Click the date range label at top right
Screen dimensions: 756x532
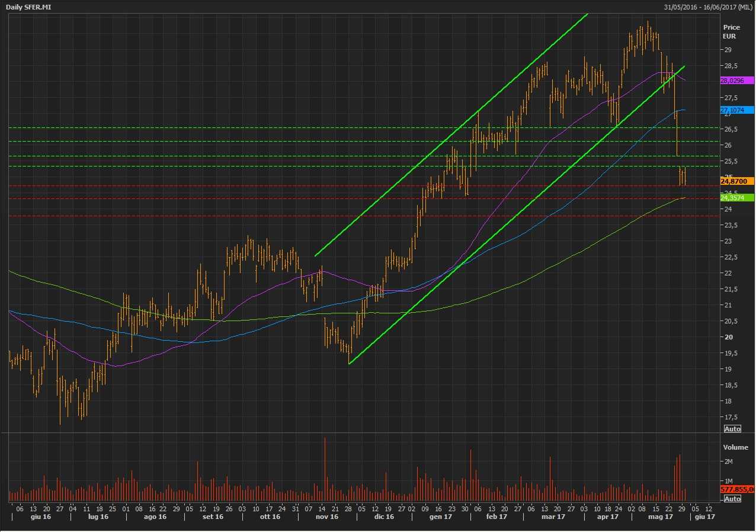(x=708, y=7)
